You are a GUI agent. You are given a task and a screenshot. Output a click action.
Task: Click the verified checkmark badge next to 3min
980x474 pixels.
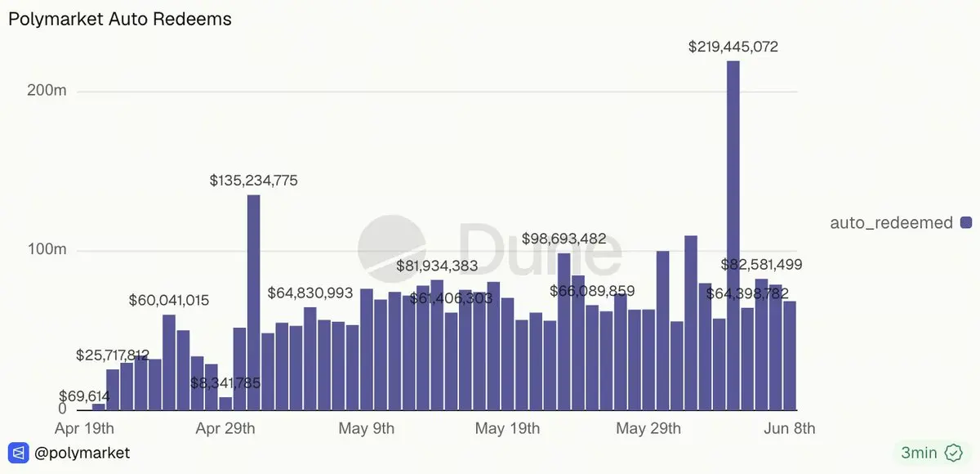click(x=953, y=453)
